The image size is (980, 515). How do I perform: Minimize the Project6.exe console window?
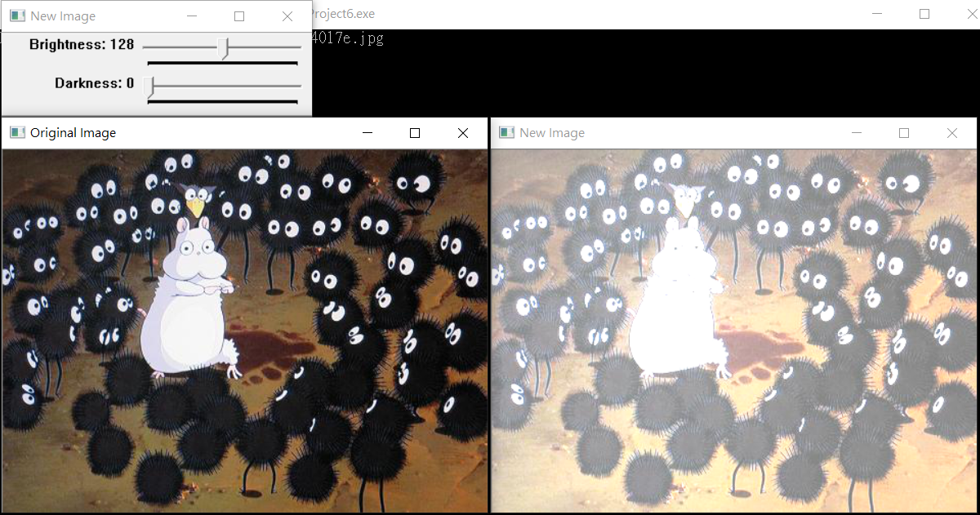pos(877,14)
